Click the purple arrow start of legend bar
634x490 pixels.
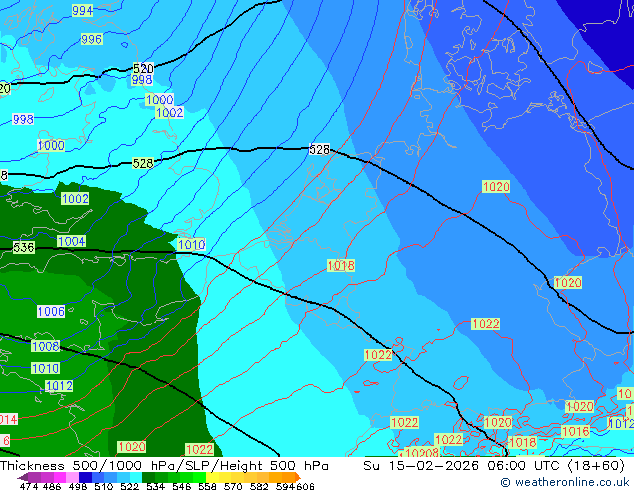point(23,477)
